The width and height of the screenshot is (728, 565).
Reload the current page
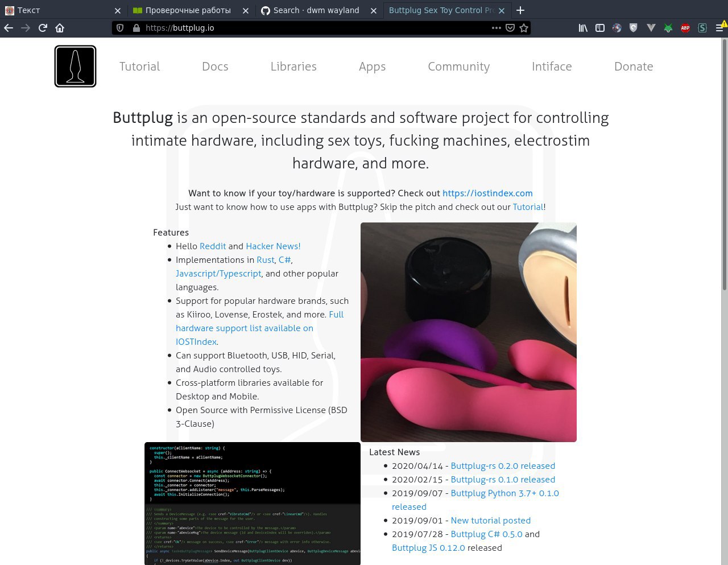point(43,28)
